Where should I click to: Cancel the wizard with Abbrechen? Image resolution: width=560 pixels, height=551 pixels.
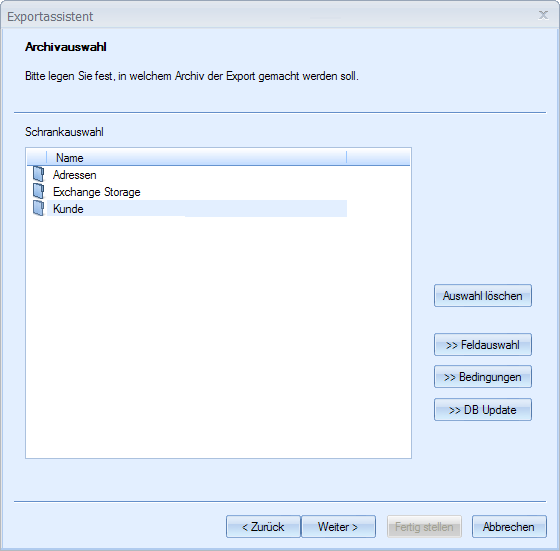[509, 526]
